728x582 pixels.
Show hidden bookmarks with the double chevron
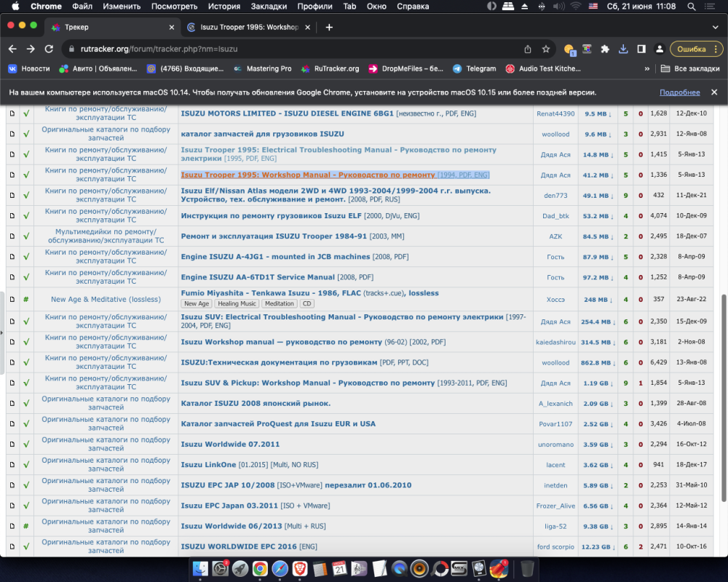[646, 68]
